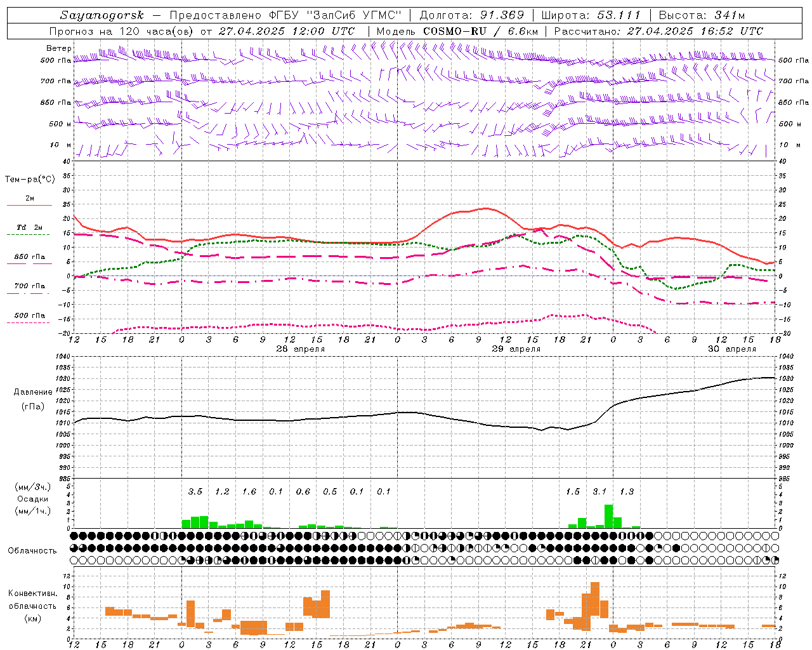Click the computed time 'Рассчитано: 27.04.2025 16:52 UTC'
Image resolution: width=812 pixels, height=650 pixels.
(658, 30)
